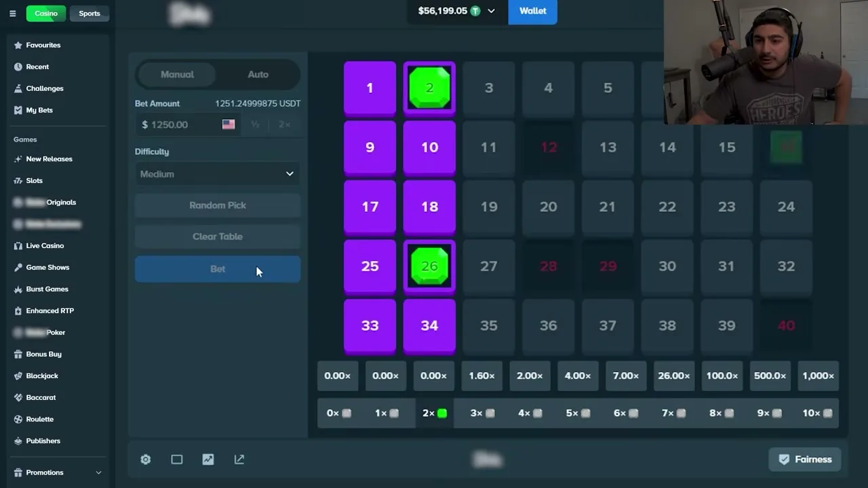868x488 pixels.
Task: Click the Clear Table button
Action: coord(218,237)
